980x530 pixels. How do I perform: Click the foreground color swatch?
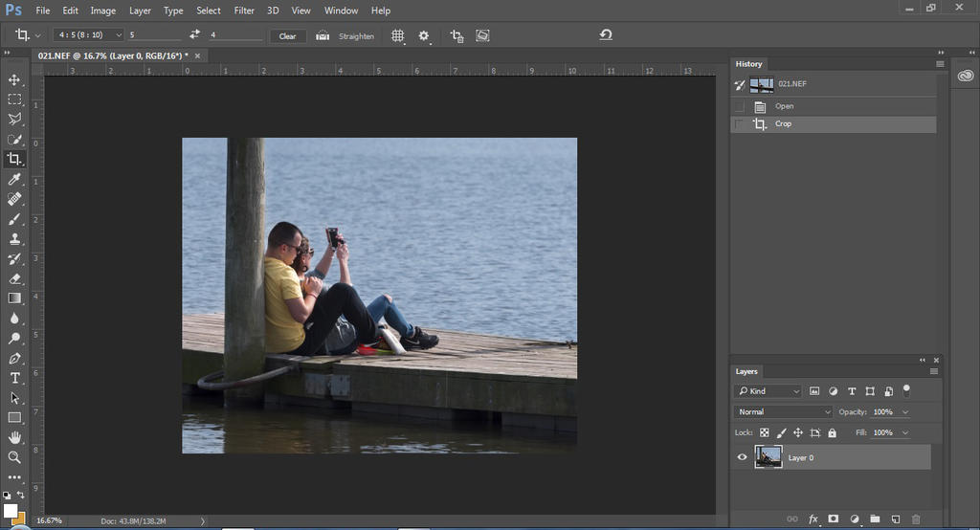(x=10, y=511)
